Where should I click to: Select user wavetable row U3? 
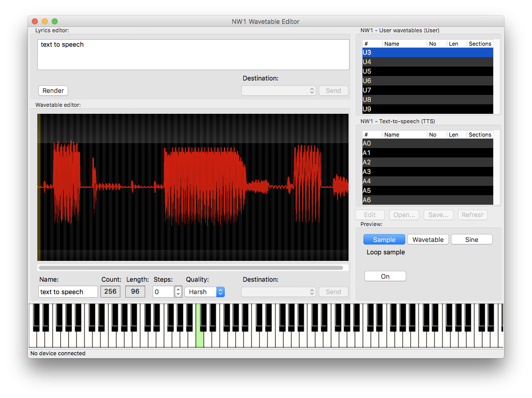pyautogui.click(x=428, y=52)
